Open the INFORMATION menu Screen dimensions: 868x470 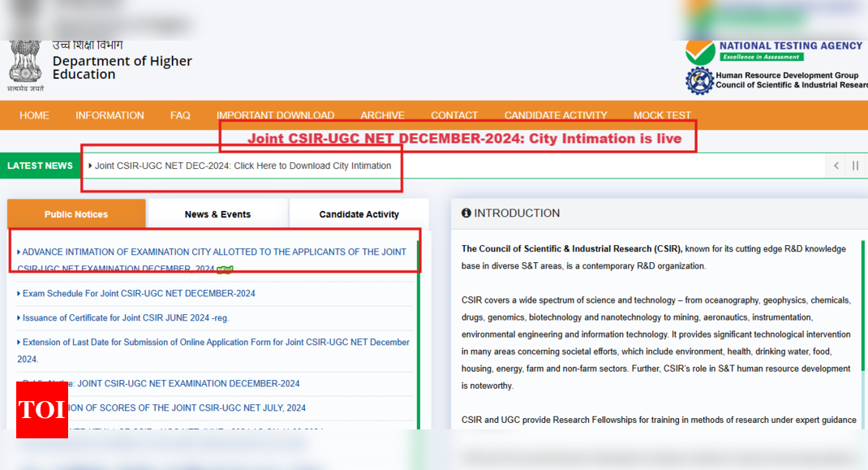110,115
